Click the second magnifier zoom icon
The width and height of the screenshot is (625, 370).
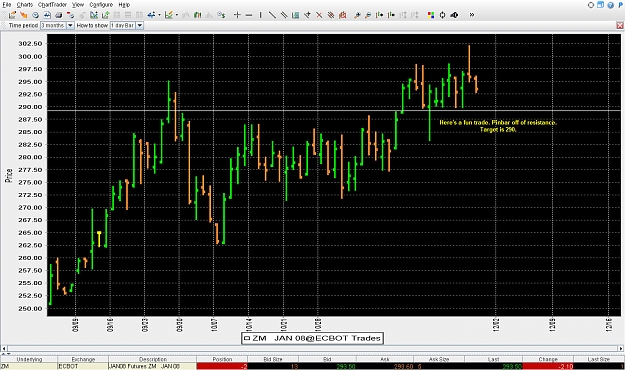pos(368,15)
